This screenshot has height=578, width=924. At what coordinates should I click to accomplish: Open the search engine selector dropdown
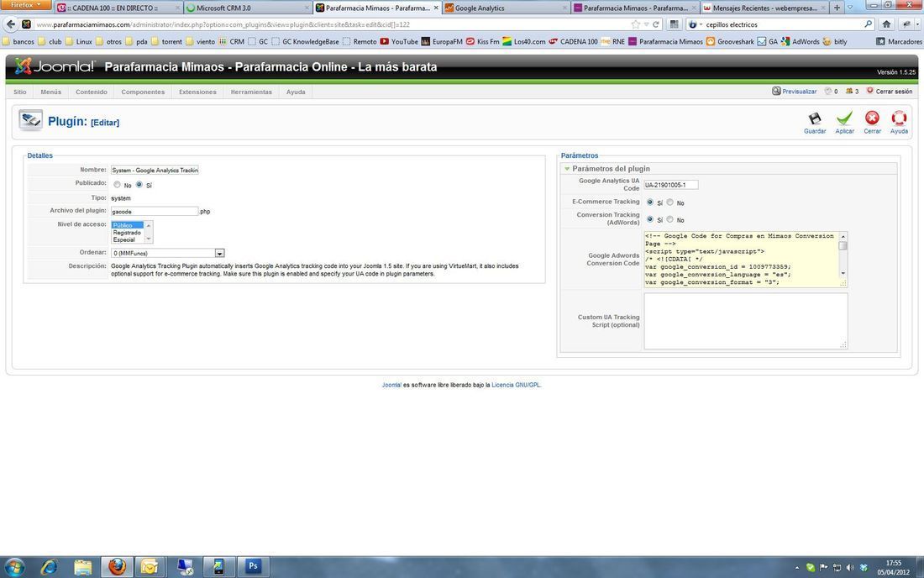[696, 24]
